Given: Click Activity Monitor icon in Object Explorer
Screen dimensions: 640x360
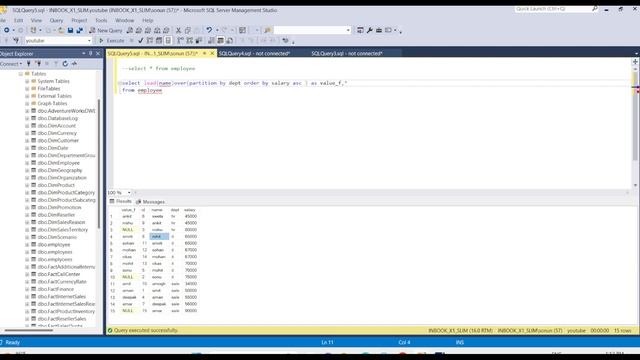Looking at the screenshot, I should 74,64.
